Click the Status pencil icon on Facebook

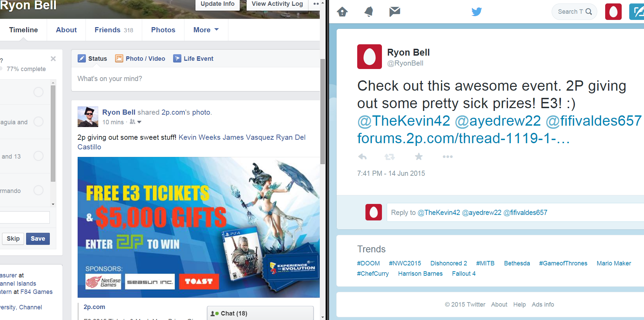pyautogui.click(x=81, y=58)
